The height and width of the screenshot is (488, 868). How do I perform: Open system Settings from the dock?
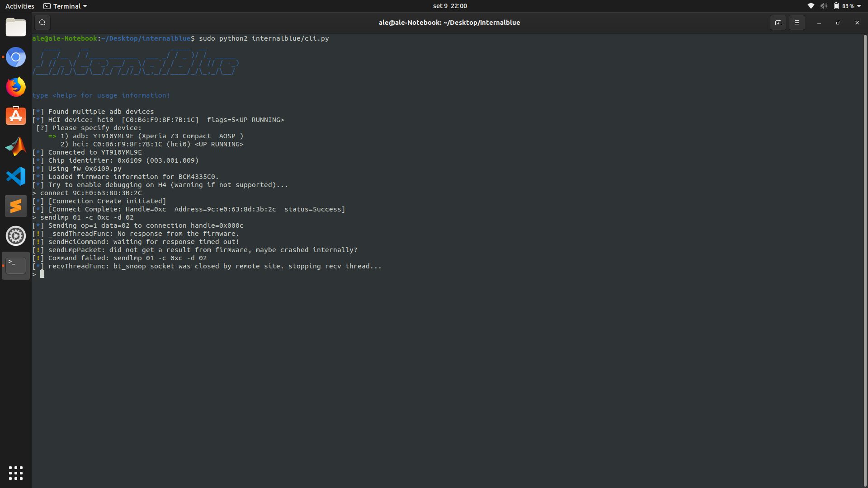[x=16, y=235]
